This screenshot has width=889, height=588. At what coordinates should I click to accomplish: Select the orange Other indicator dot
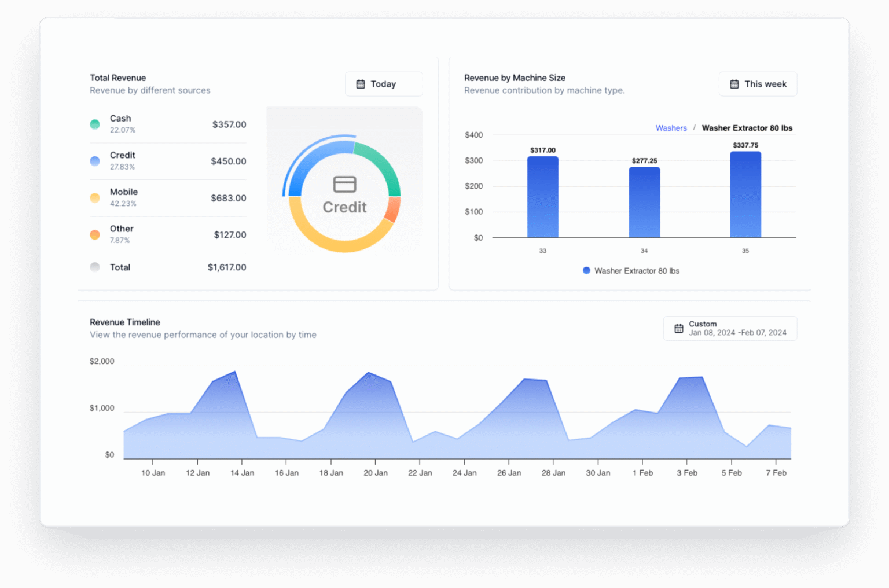coord(95,234)
